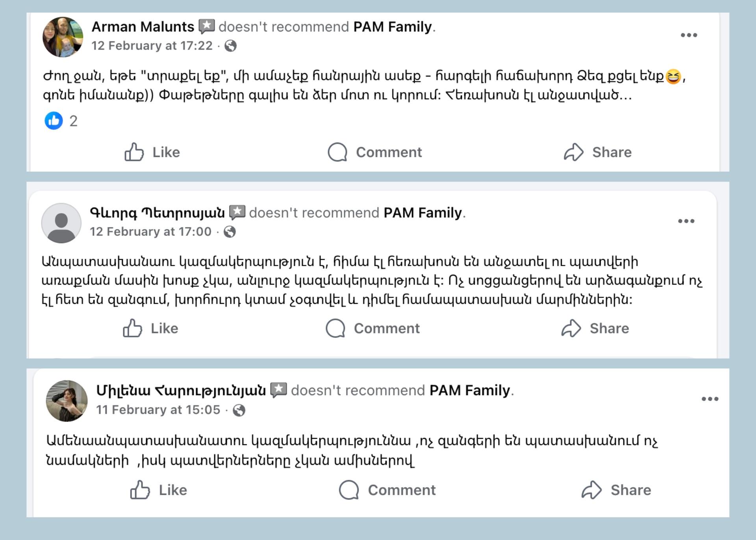This screenshot has height=540, width=756.
Task: Click the Գևորգ Պետրոսյան name link
Action: tap(157, 213)
